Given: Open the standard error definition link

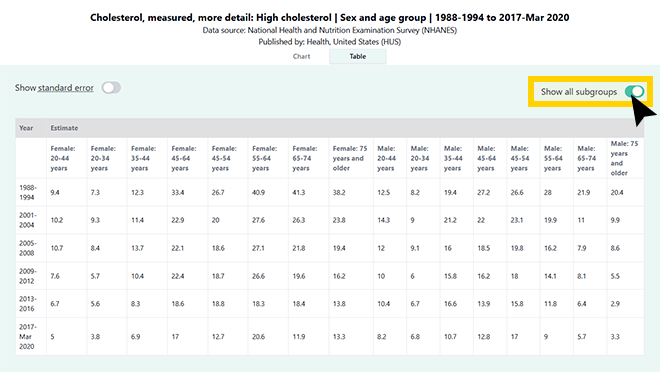Looking at the screenshot, I should tap(66, 88).
